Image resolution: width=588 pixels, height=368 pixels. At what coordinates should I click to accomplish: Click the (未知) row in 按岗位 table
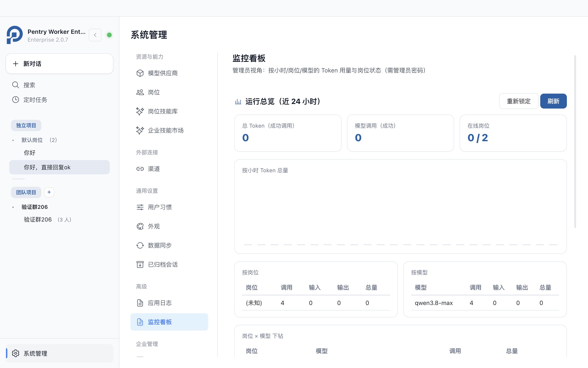point(316,303)
